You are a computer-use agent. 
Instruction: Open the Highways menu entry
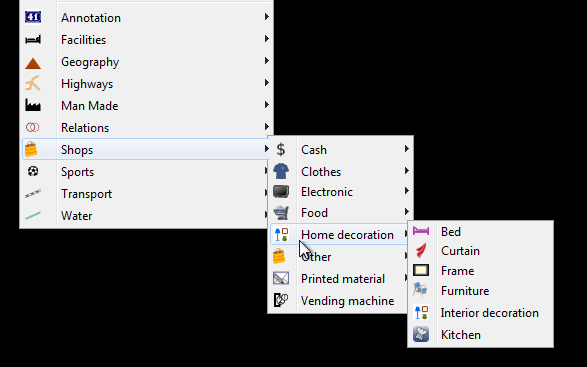coord(146,84)
